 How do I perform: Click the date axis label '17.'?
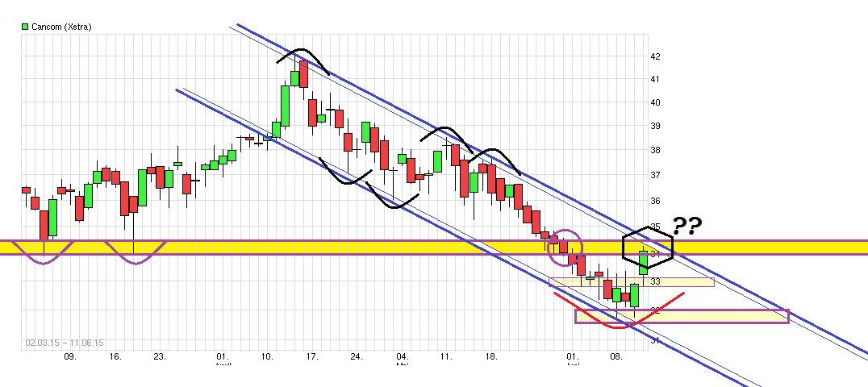311,356
